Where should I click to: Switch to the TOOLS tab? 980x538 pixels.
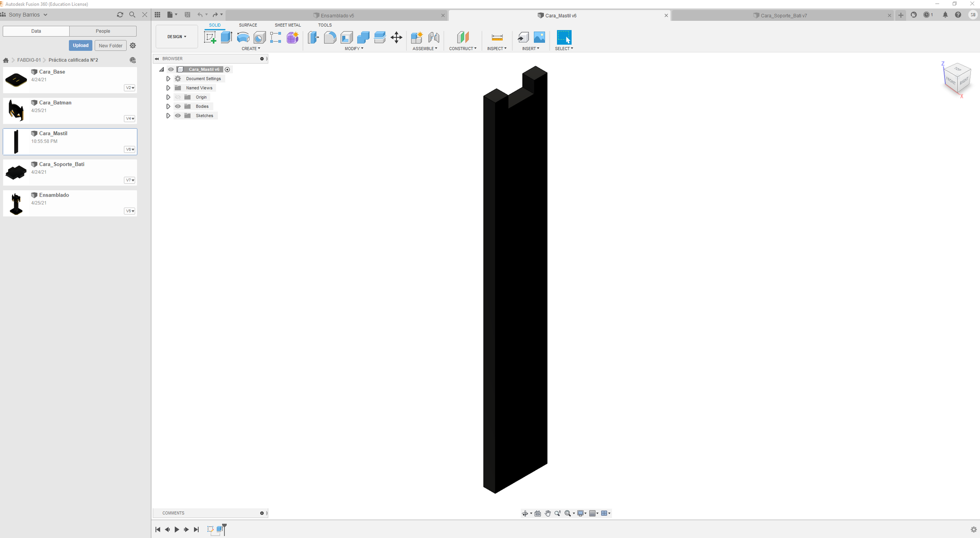click(325, 25)
